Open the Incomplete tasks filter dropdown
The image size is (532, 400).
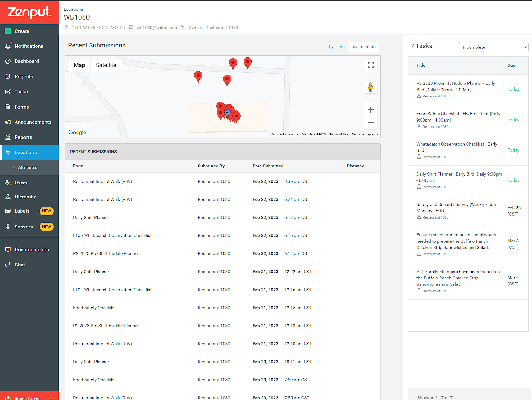tap(493, 47)
